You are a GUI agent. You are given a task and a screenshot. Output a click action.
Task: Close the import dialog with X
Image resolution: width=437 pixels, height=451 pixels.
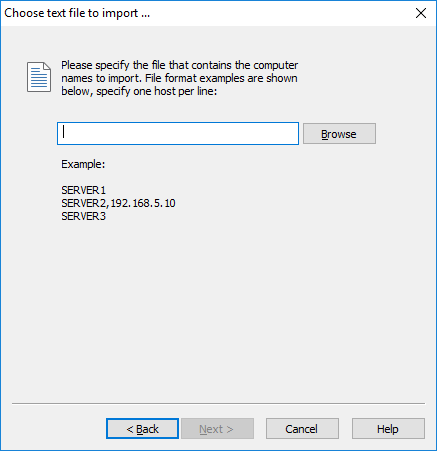pos(421,13)
